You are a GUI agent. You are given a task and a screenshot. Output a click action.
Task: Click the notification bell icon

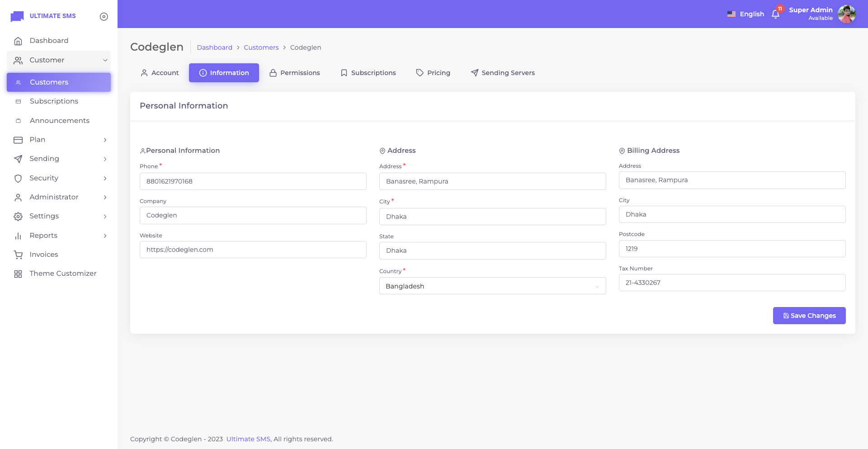point(775,14)
